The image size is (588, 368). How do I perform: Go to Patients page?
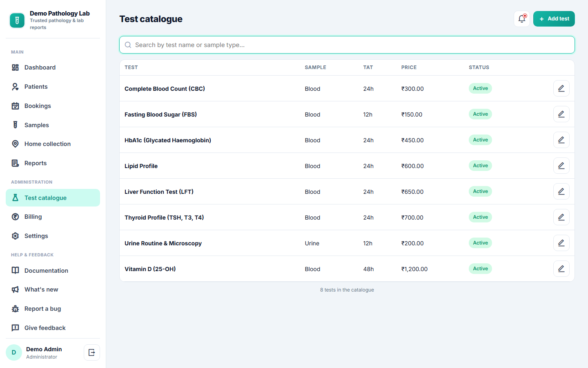click(53, 87)
